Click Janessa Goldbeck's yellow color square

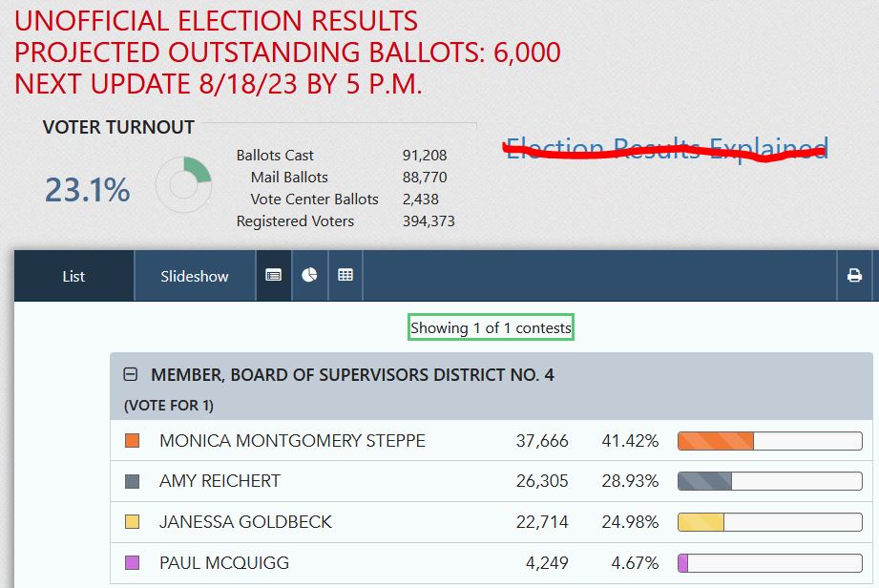click(133, 522)
